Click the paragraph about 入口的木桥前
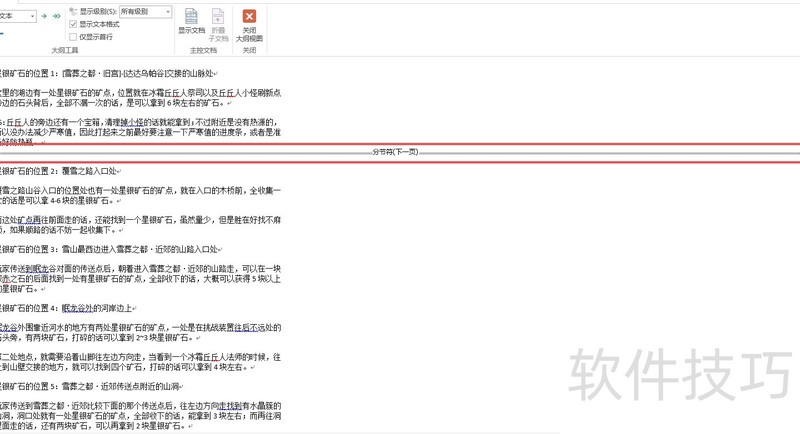 tap(140, 196)
